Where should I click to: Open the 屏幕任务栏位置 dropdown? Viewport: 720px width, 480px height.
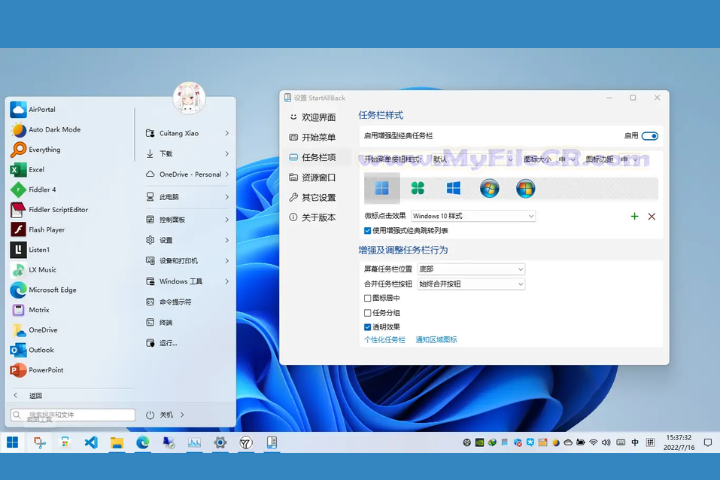tap(471, 269)
